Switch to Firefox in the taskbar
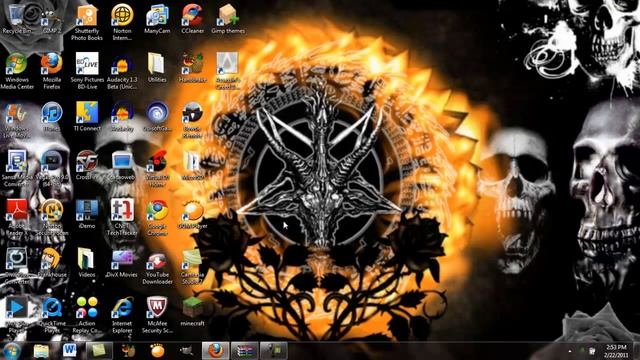 (216, 351)
